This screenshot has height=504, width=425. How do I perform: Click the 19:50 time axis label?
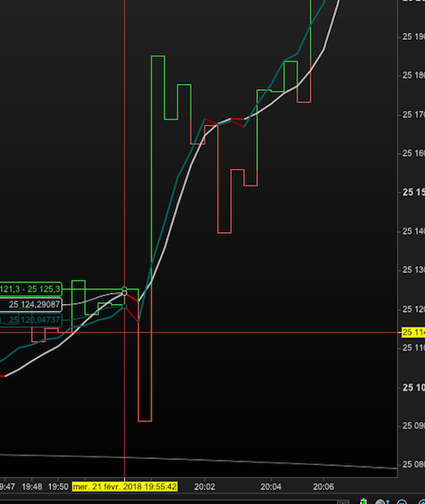click(58, 487)
